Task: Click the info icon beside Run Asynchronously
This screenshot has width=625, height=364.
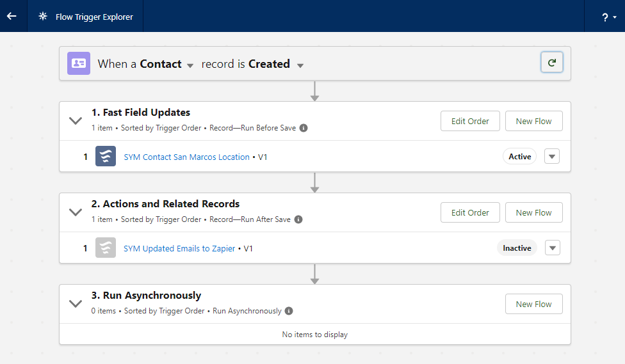Action: 289,311
